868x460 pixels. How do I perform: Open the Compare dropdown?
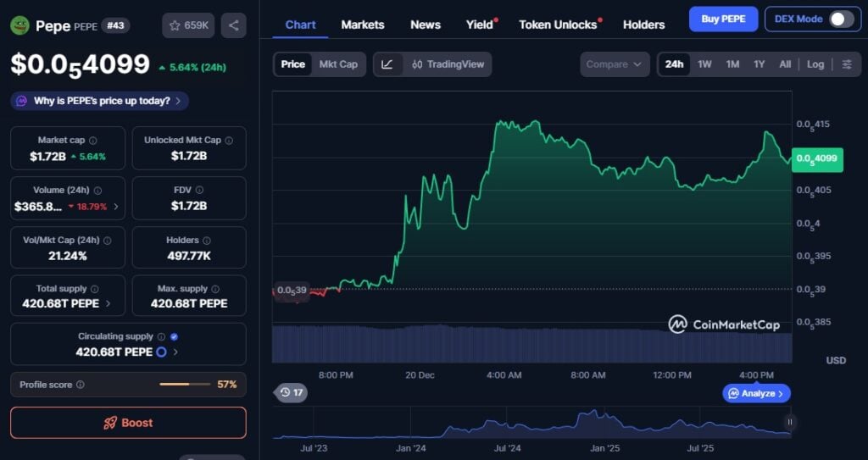615,64
